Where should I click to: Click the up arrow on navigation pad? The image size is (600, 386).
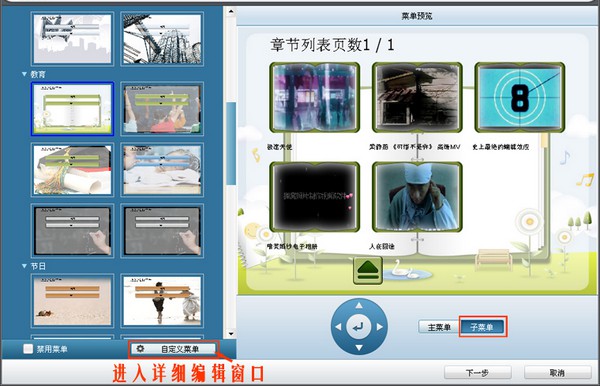(359, 305)
